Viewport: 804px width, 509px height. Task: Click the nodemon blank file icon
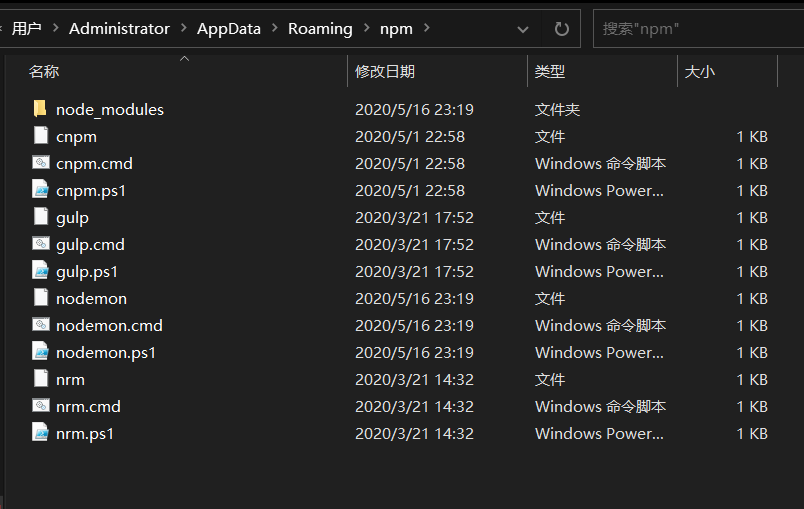41,298
